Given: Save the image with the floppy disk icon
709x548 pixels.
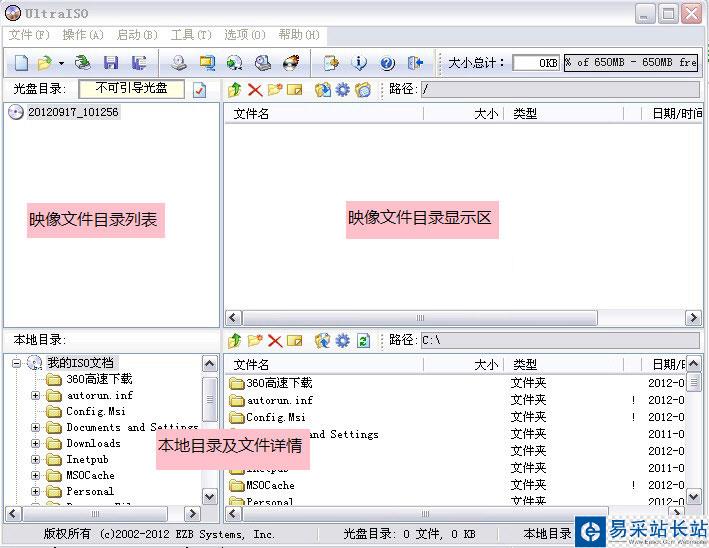Looking at the screenshot, I should pos(111,63).
